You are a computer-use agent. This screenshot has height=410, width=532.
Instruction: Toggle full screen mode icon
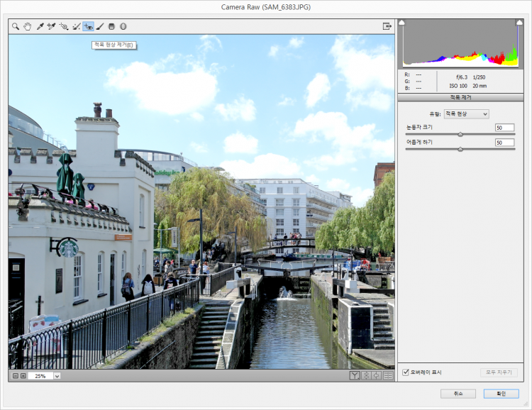click(x=387, y=26)
